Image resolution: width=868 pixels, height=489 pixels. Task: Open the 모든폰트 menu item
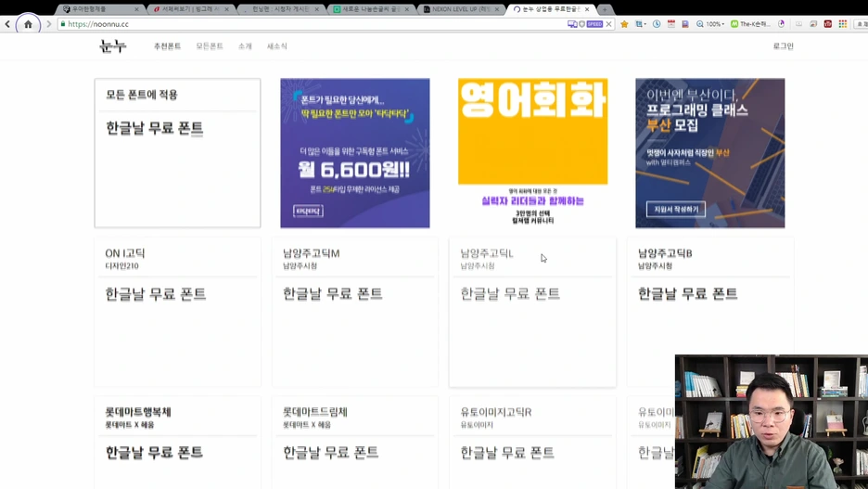[x=210, y=46]
